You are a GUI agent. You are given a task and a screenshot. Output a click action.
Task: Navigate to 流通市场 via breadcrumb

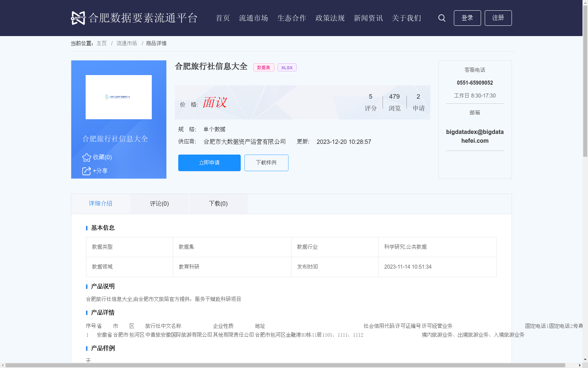[126, 43]
